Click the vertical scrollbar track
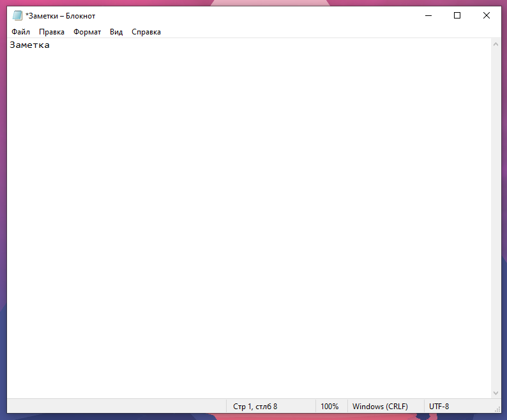The width and height of the screenshot is (507, 420). [496, 218]
